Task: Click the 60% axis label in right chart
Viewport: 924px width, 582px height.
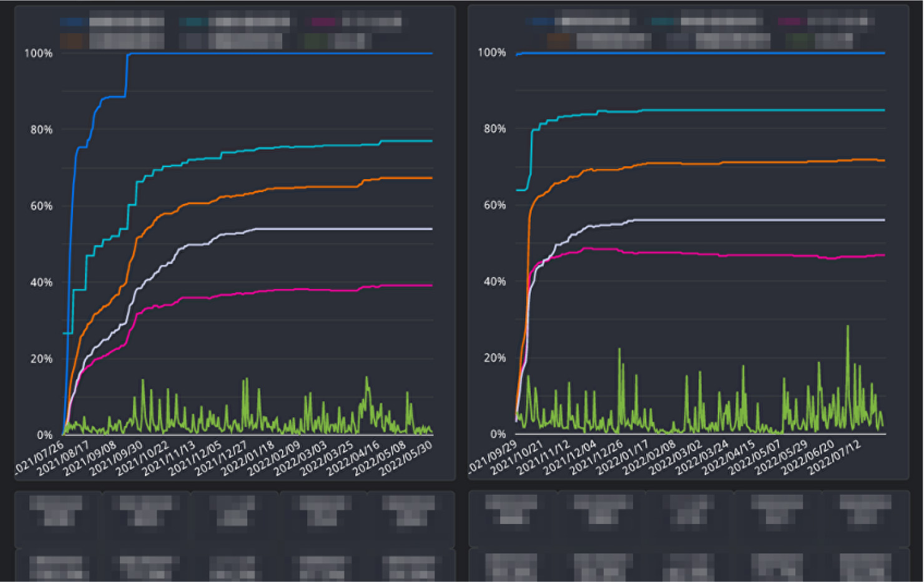Action: (494, 205)
